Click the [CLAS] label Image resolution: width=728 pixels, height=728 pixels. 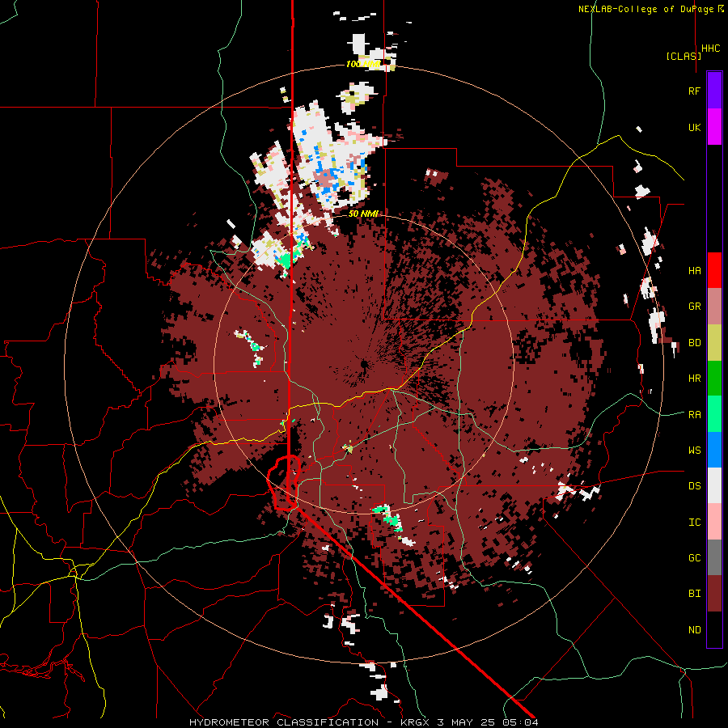(684, 57)
